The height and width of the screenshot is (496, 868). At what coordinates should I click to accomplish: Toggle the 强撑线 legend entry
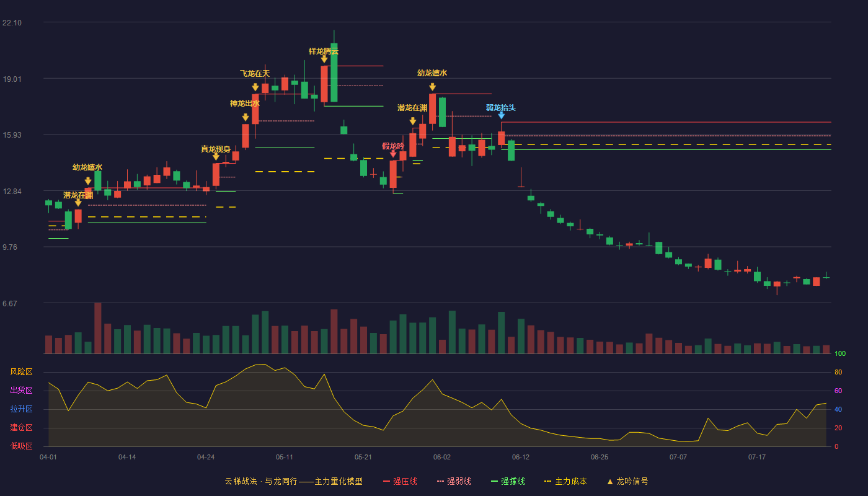(x=508, y=481)
